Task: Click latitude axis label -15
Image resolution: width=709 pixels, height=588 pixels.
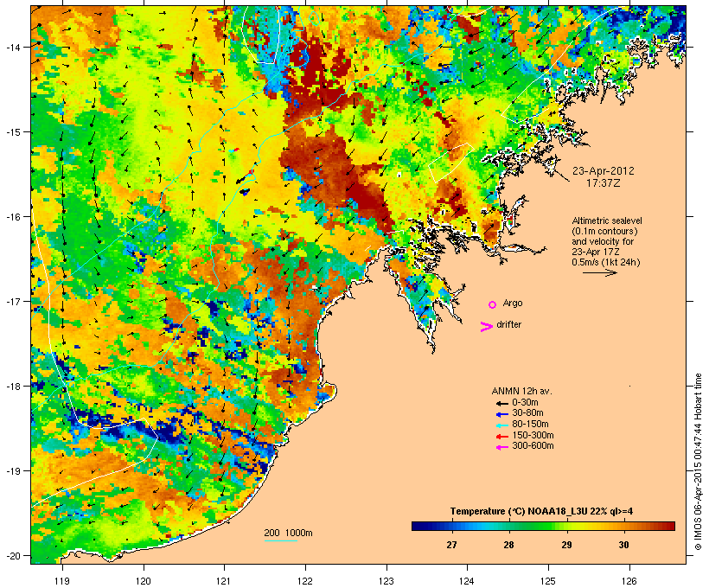Action: pyautogui.click(x=12, y=132)
